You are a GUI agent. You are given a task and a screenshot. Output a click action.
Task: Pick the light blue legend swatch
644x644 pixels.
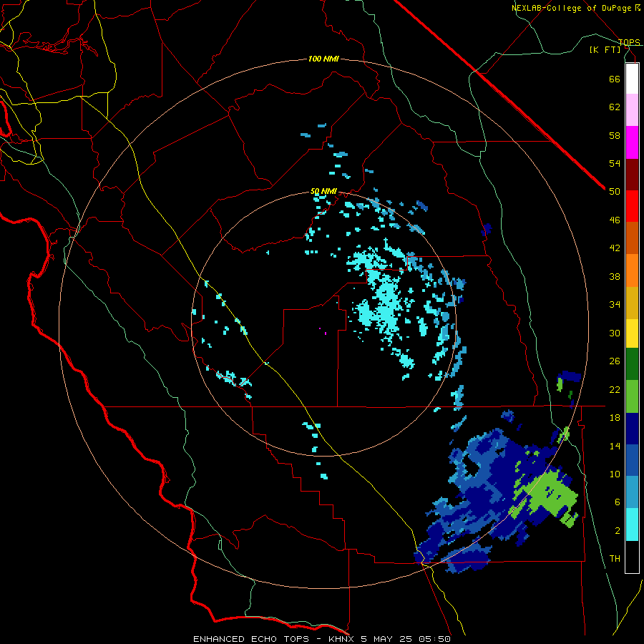click(x=632, y=492)
